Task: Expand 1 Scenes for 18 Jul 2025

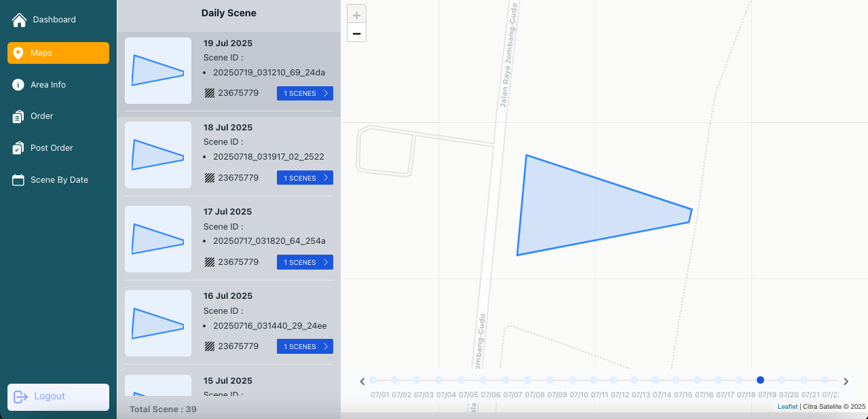Action: tap(305, 178)
